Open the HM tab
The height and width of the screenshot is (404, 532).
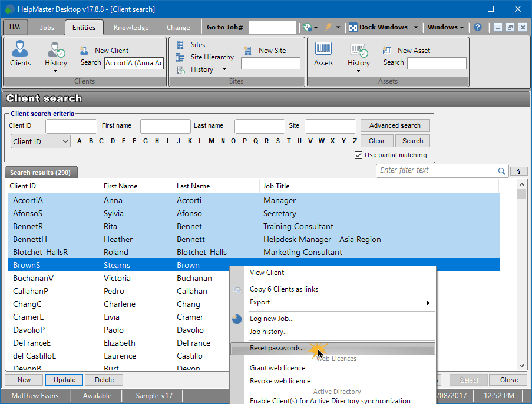tap(15, 27)
